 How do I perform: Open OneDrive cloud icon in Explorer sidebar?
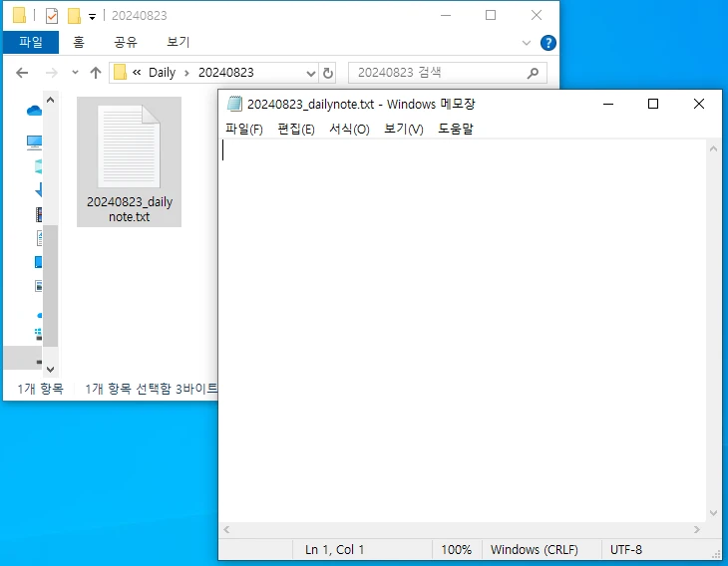[x=34, y=111]
